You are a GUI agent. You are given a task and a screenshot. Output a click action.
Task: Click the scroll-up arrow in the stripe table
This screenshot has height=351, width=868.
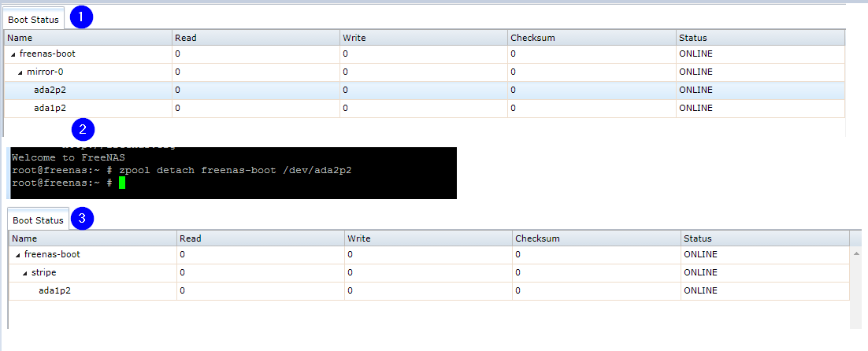(x=856, y=252)
